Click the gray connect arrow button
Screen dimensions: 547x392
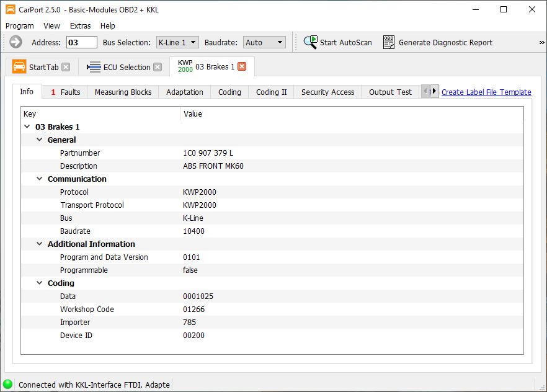(16, 42)
